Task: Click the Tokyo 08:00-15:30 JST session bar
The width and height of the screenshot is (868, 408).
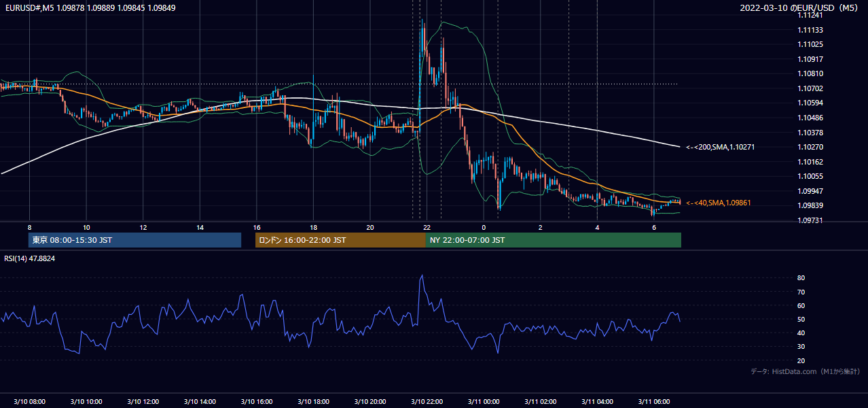Action: (134, 240)
